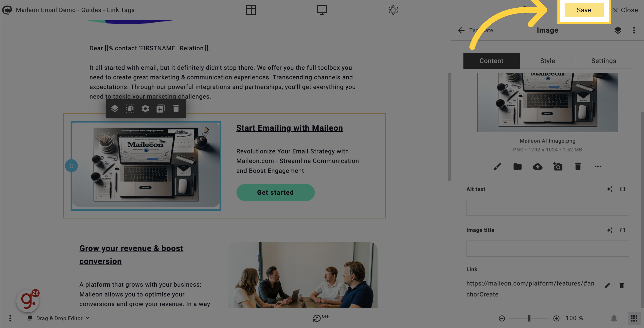Select the Style tab in panel

point(548,61)
